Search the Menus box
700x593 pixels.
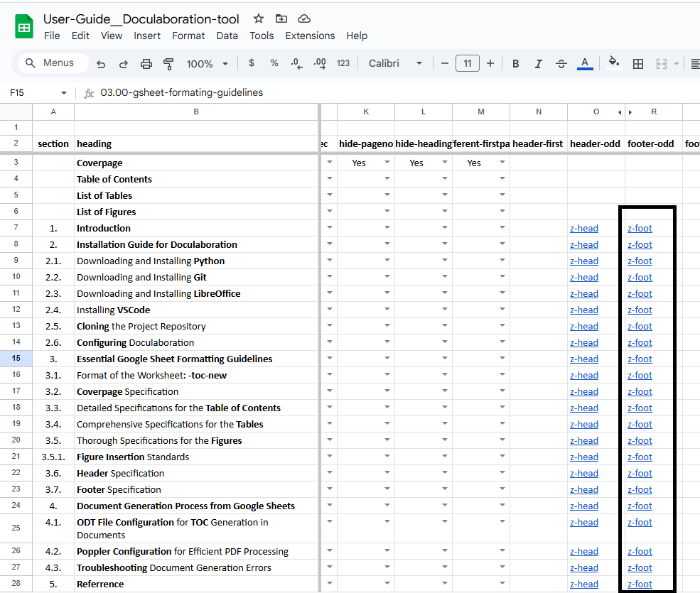(x=53, y=63)
